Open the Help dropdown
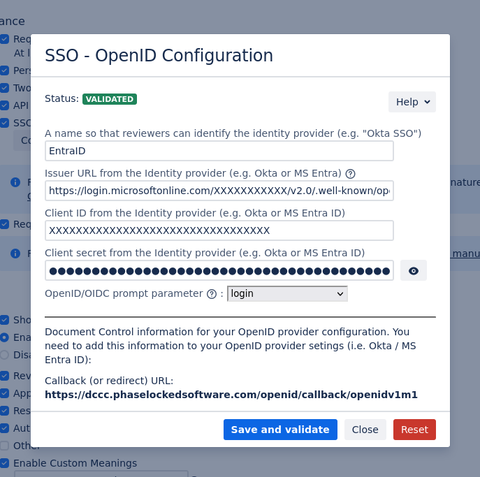Screen dimensions: 480x477 pyautogui.click(x=412, y=102)
